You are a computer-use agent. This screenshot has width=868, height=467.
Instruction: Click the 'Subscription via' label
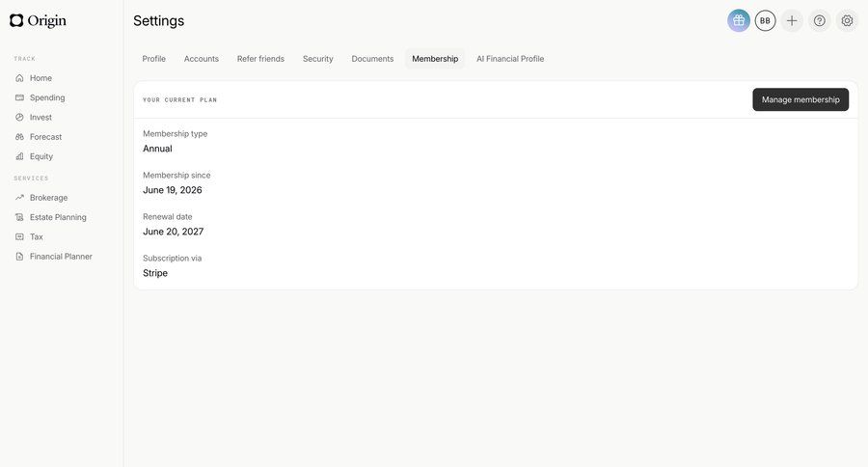coord(173,259)
